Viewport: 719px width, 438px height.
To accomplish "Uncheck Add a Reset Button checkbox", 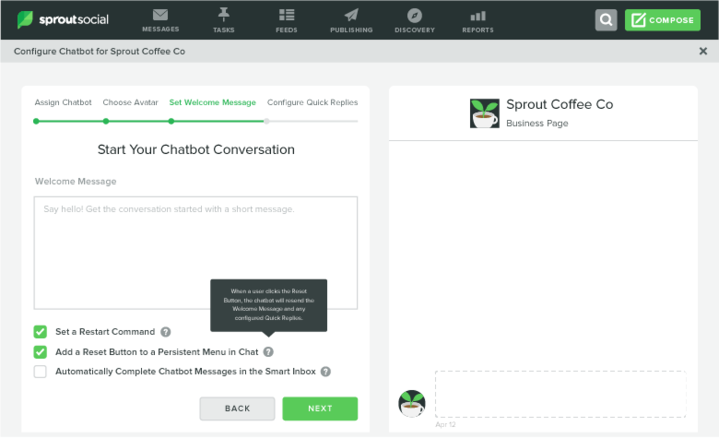I will [x=40, y=352].
